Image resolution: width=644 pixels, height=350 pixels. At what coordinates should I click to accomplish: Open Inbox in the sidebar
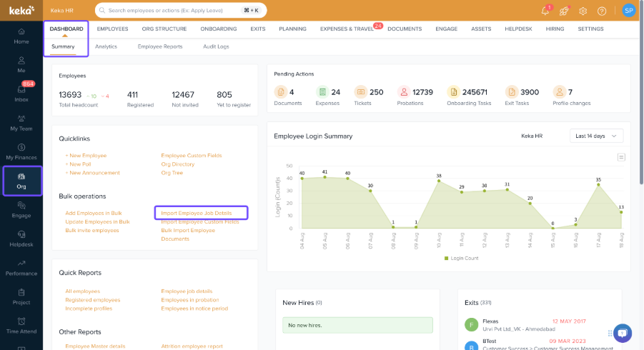point(21,94)
